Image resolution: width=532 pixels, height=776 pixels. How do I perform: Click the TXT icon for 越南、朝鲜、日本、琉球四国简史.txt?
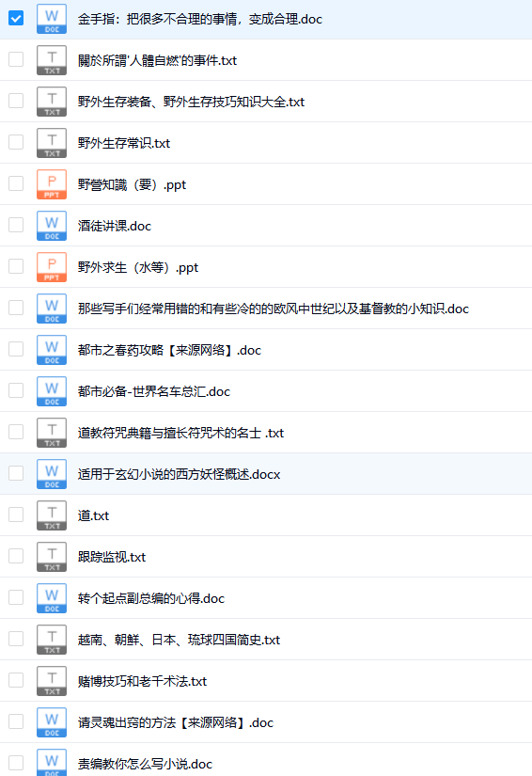52,640
